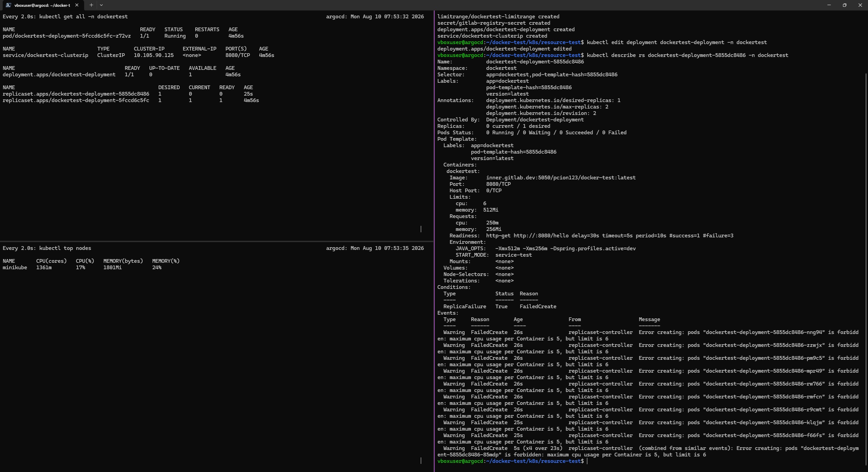
Task: Click Selector value app=dockertest,pod-template-hash
Action: 552,75
